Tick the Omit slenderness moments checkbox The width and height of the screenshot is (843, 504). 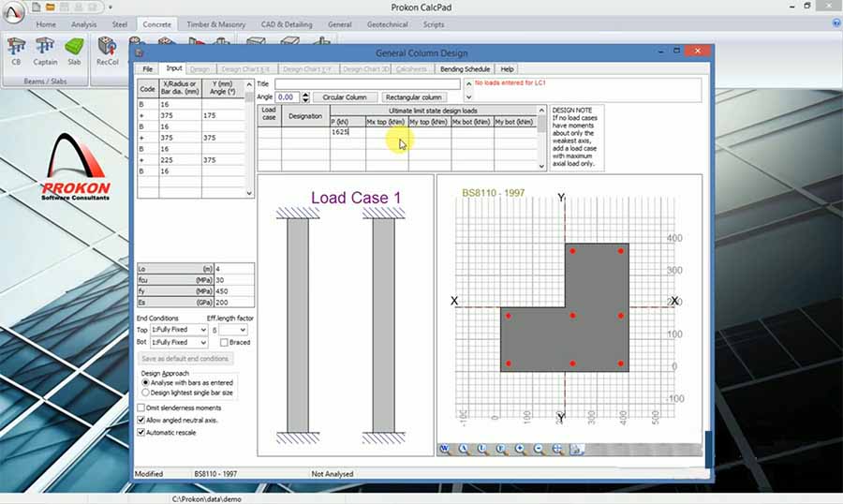pos(141,408)
